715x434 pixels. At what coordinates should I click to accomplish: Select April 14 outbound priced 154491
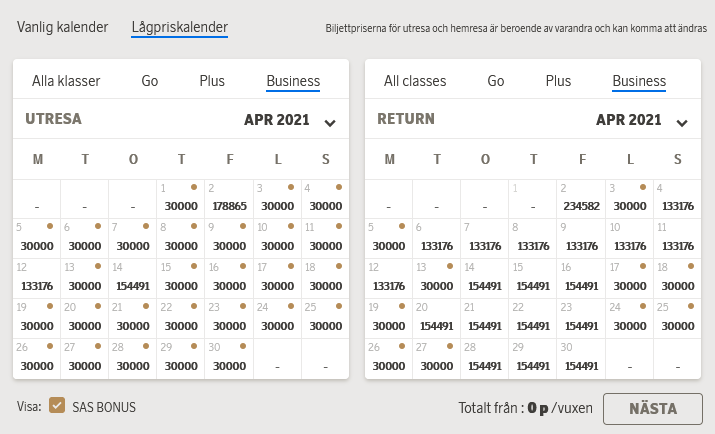coord(133,276)
